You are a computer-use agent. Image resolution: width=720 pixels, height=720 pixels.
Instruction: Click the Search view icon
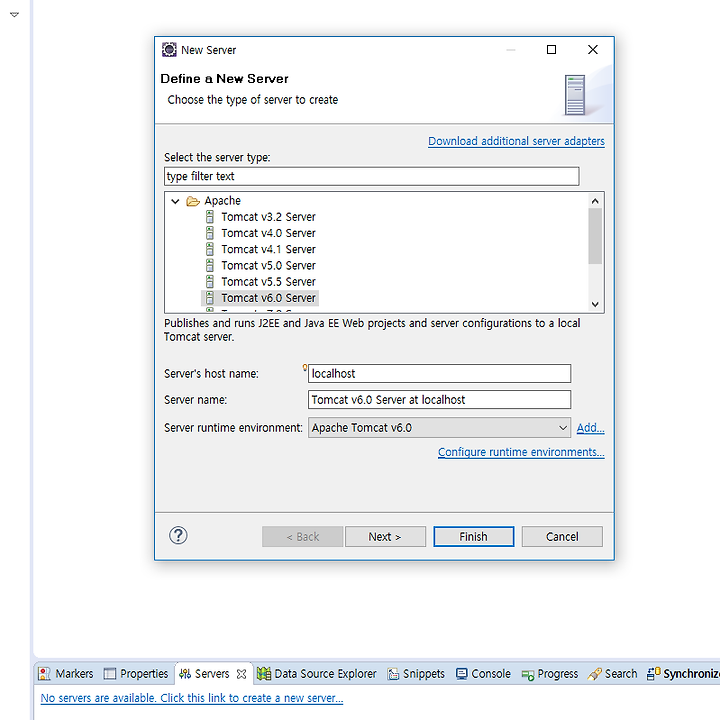[595, 674]
